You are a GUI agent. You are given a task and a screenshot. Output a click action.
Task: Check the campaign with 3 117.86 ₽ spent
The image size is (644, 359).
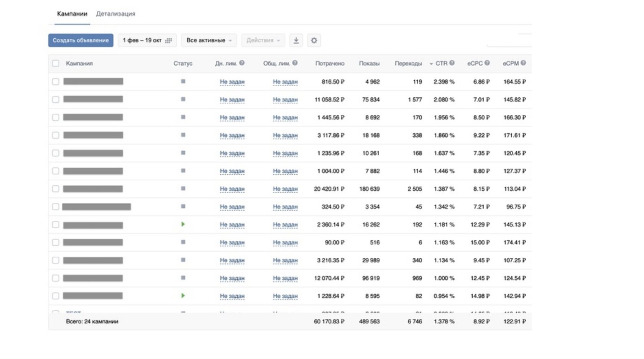[56, 135]
